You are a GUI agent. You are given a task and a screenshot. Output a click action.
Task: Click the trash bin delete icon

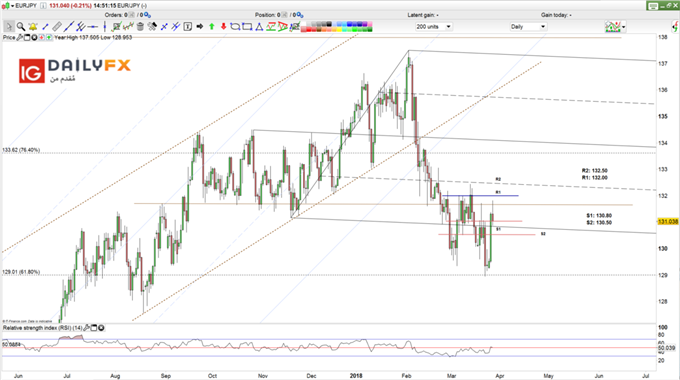click(x=140, y=26)
